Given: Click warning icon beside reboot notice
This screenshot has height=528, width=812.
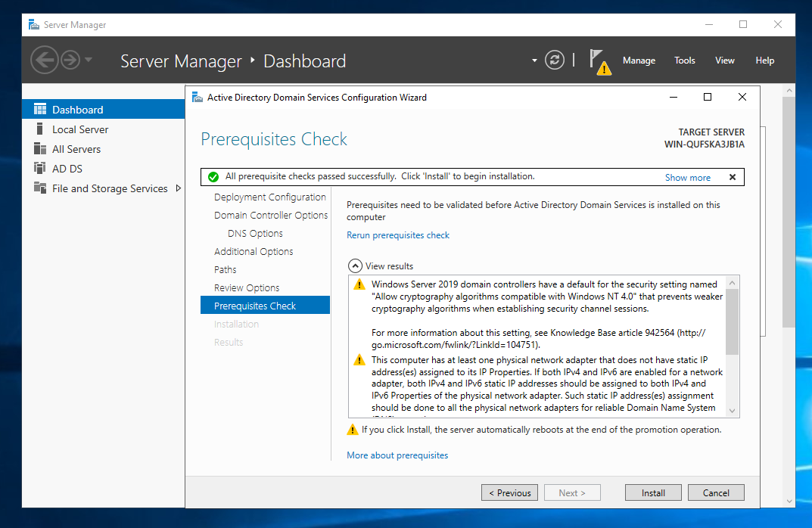Looking at the screenshot, I should click(352, 430).
